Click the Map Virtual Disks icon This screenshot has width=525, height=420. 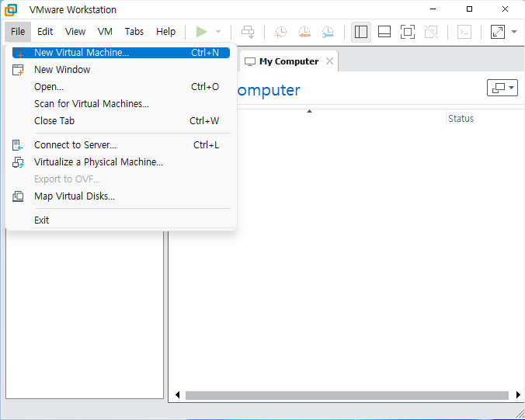[x=18, y=196]
